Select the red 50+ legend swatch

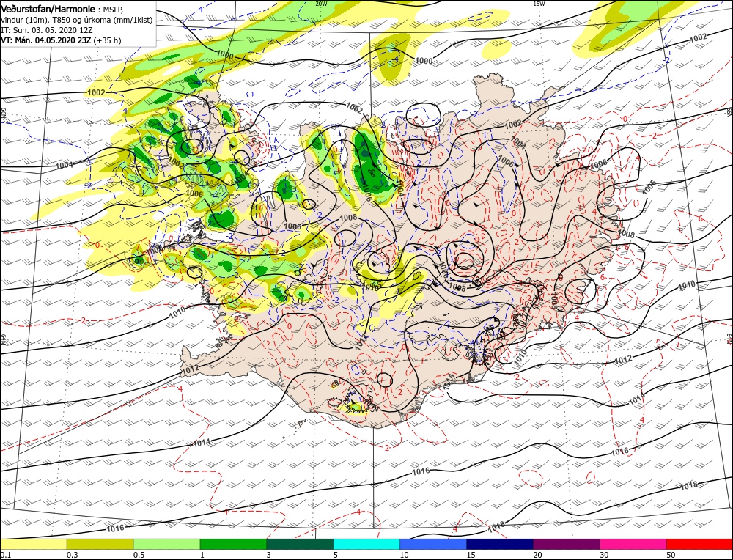(700, 544)
